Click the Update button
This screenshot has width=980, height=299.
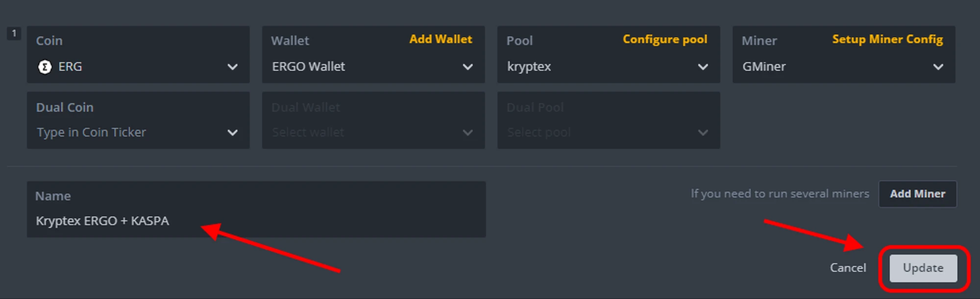923,268
